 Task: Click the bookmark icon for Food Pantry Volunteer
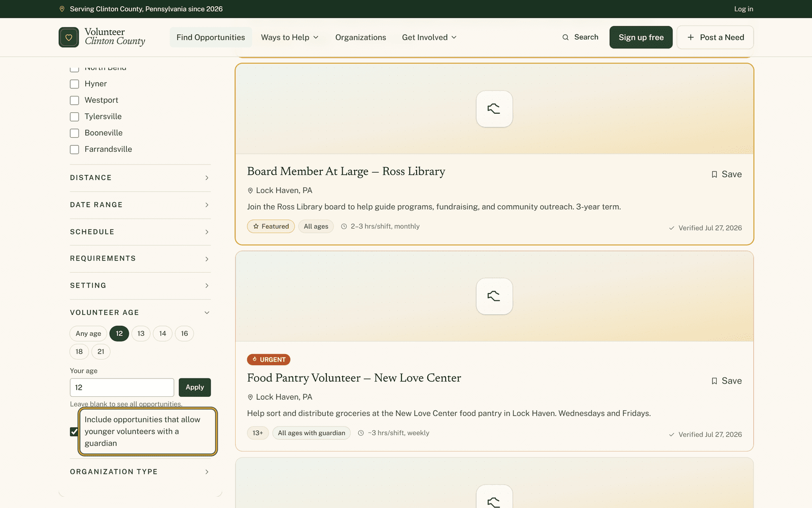[714, 381]
